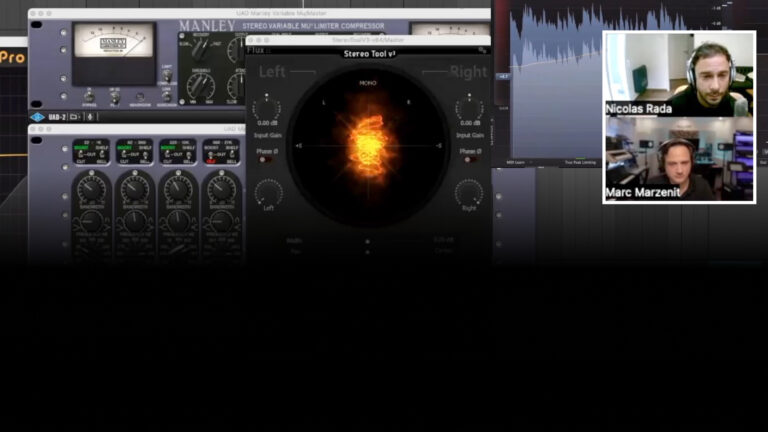Click the Right 0.00 dB gain value
This screenshot has width=768, height=432.
pyautogui.click(x=470, y=123)
